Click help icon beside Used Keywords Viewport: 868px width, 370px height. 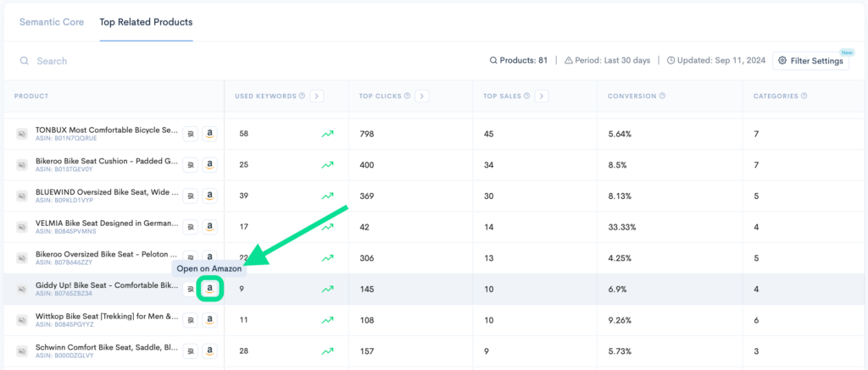303,96
